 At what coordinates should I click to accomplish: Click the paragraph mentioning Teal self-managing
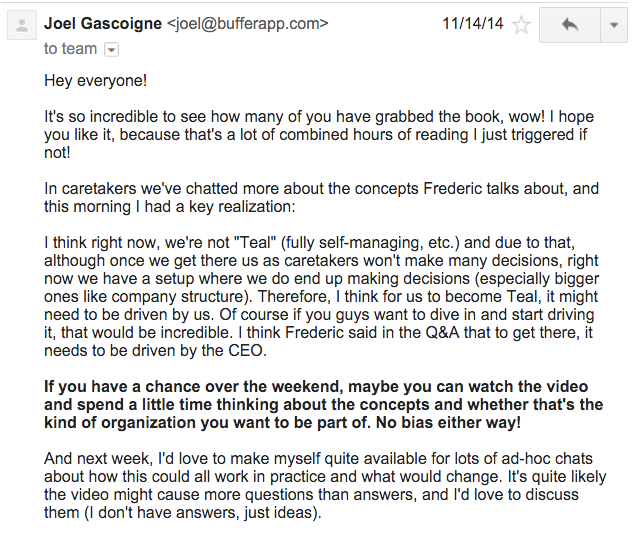(x=321, y=297)
